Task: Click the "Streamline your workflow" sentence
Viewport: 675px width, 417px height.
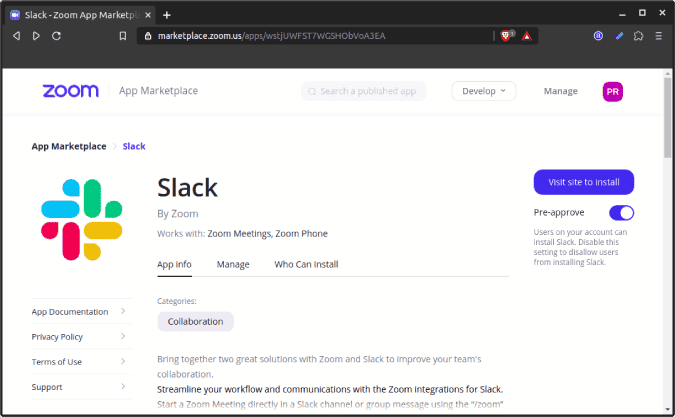Action: (x=330, y=389)
